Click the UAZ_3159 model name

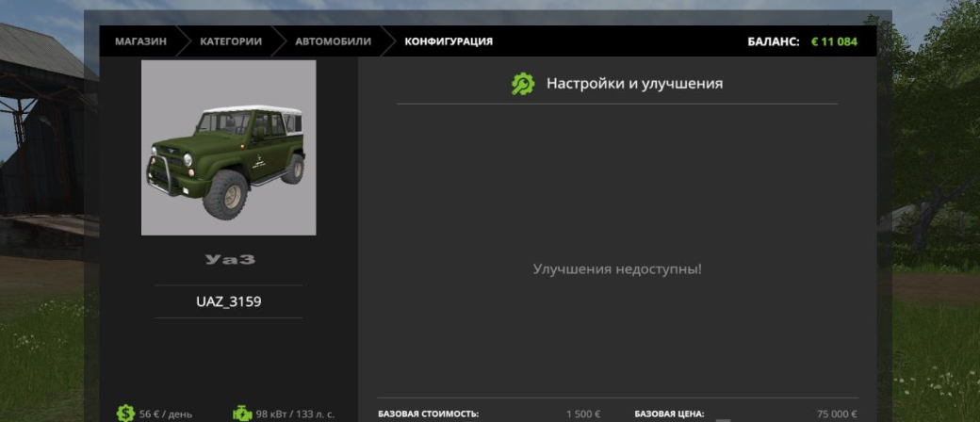pos(229,301)
